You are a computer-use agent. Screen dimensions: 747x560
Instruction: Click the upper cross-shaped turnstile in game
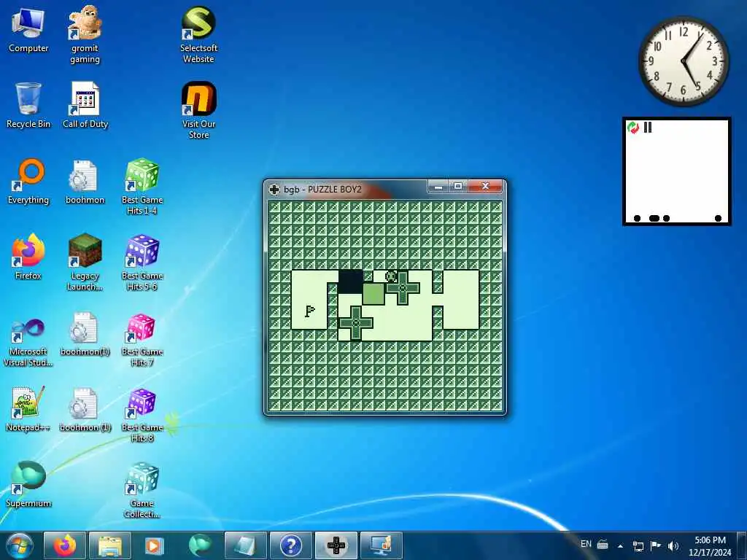point(403,287)
